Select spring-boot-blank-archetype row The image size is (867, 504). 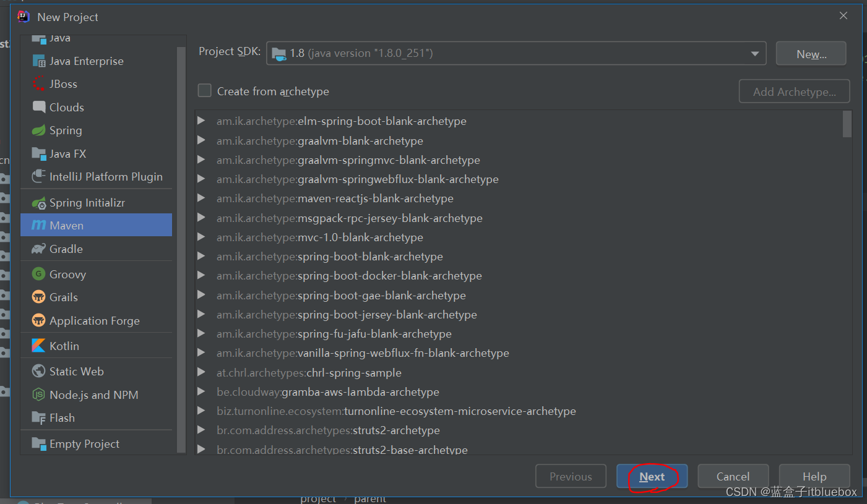pos(524,256)
